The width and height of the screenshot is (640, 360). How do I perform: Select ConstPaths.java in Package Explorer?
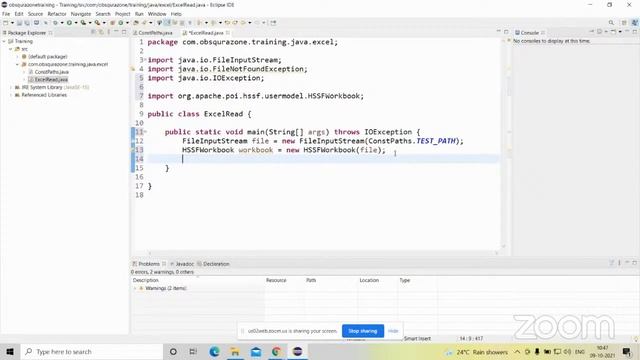point(51,72)
